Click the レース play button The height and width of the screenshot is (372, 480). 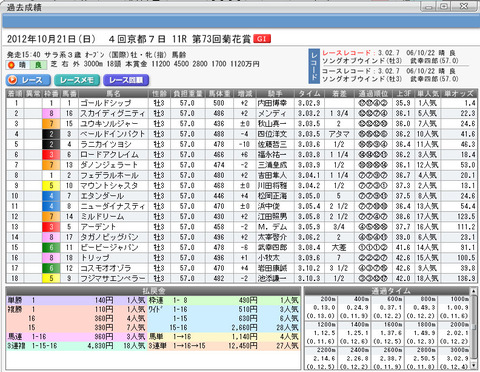coord(28,80)
